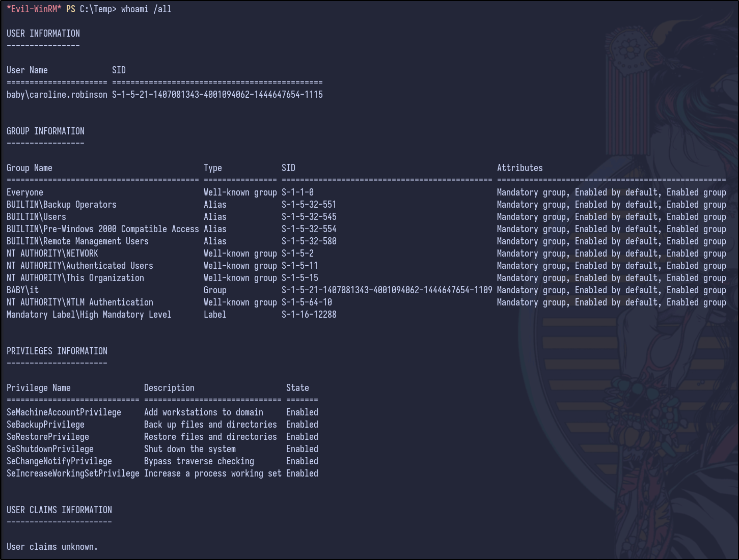
Task: Click the username baby\caroline.robinson
Action: [x=57, y=95]
